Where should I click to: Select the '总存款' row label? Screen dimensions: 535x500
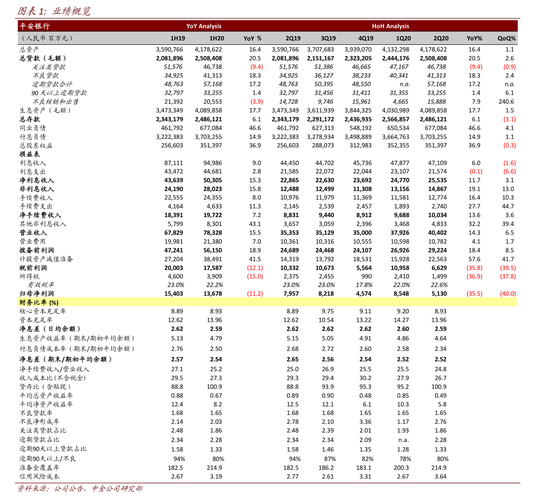29,119
